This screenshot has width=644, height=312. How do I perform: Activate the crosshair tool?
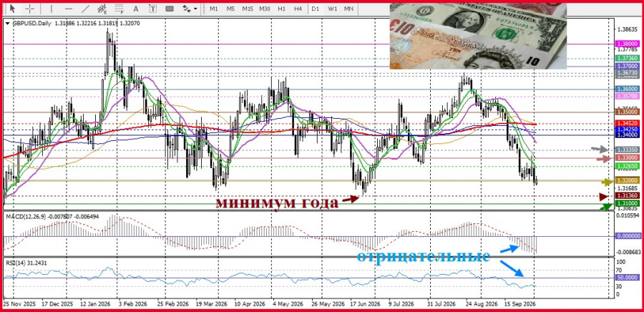[x=29, y=9]
